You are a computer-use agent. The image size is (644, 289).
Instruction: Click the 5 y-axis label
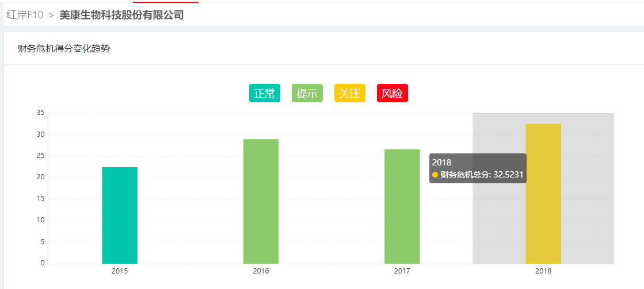click(43, 242)
